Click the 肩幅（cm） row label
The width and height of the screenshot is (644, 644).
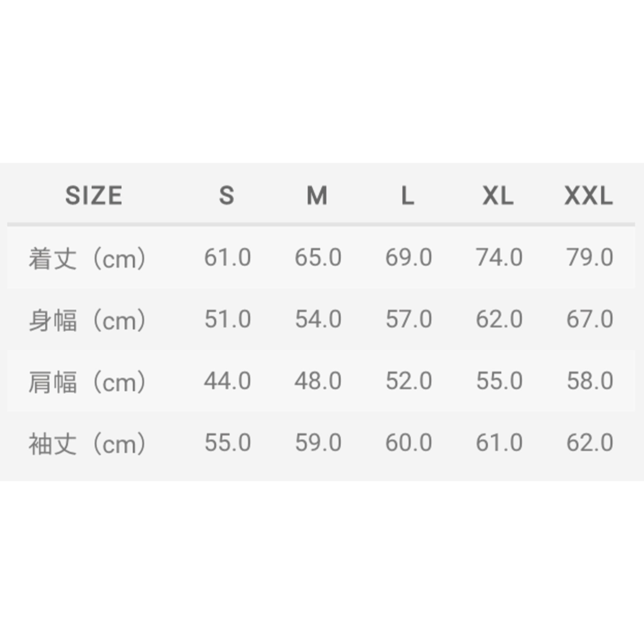click(x=87, y=382)
